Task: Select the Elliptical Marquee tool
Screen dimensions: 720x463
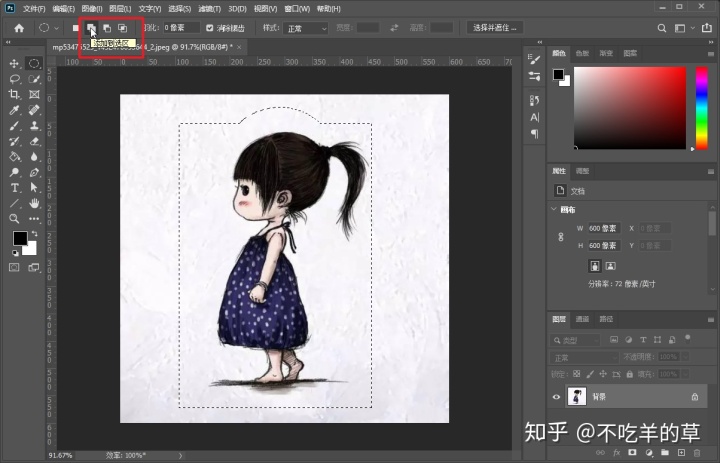Action: (x=34, y=63)
